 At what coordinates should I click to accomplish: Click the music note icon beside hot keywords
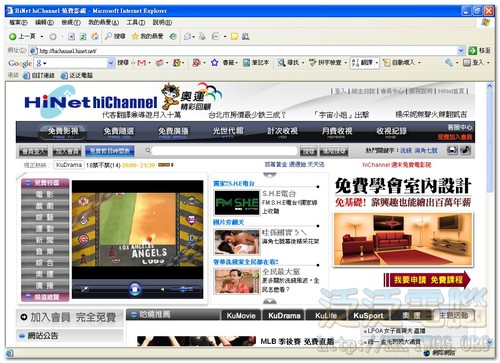coord(465,150)
